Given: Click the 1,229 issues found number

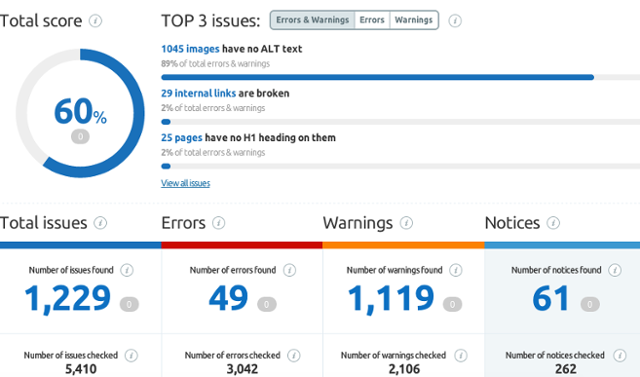Looking at the screenshot, I should (67, 299).
